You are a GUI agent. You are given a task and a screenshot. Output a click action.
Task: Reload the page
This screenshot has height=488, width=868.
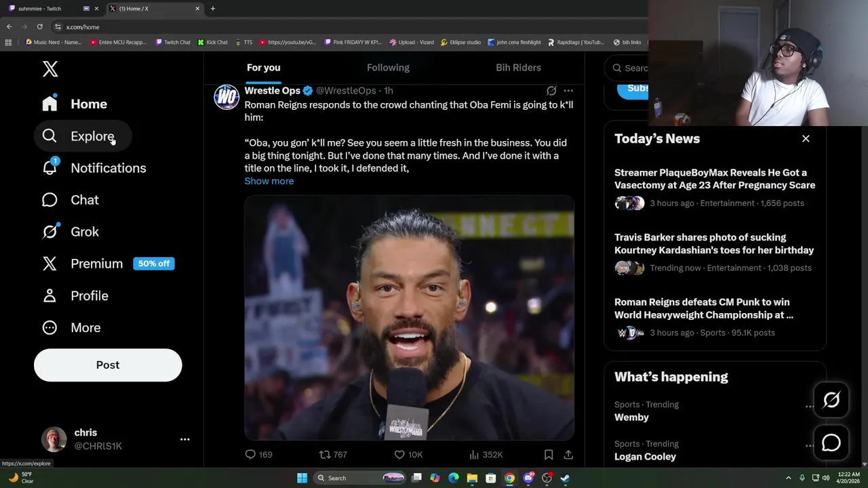(x=40, y=27)
